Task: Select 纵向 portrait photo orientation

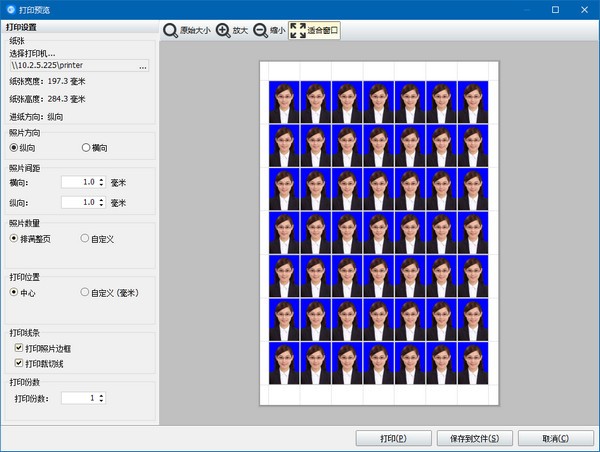Action: [x=14, y=148]
